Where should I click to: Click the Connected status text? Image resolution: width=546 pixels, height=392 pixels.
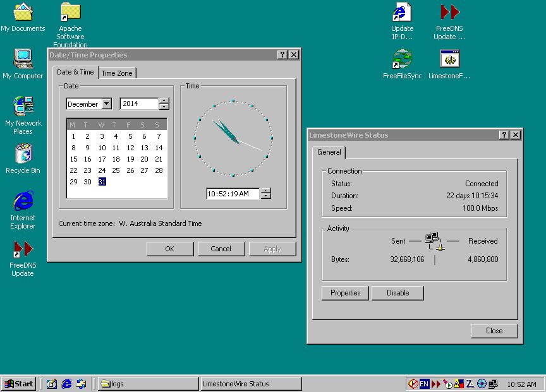482,183
